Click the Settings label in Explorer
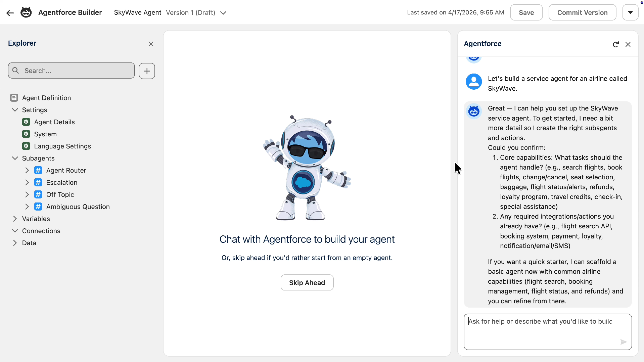Viewport: 644px width, 362px height. 35,110
